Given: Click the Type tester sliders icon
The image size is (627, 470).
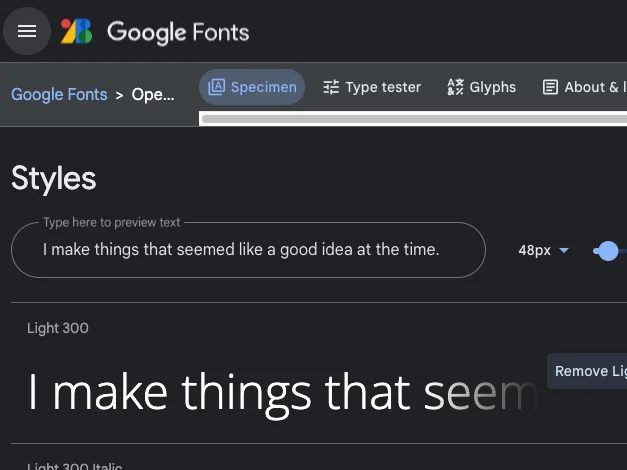Looking at the screenshot, I should coord(331,87).
